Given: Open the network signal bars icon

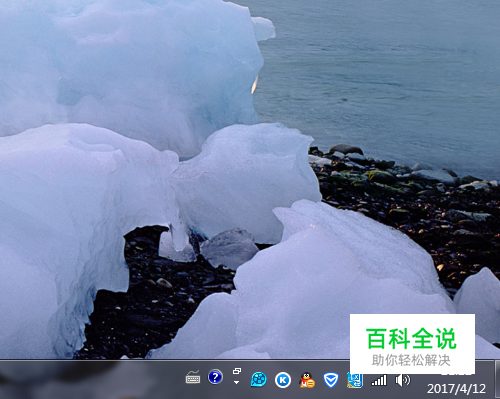Looking at the screenshot, I should pos(379,380).
